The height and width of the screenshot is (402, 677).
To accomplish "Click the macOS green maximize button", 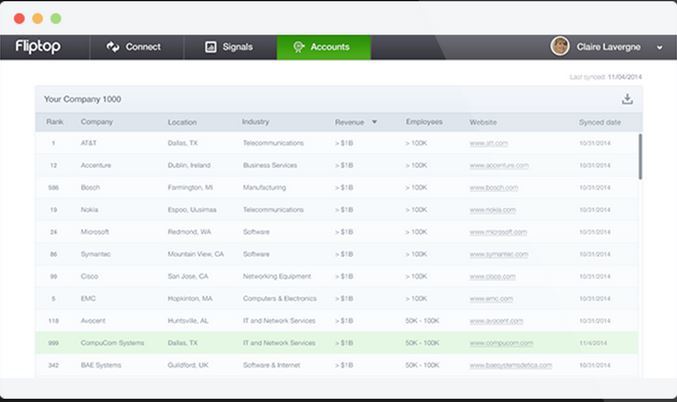I will tap(56, 19).
